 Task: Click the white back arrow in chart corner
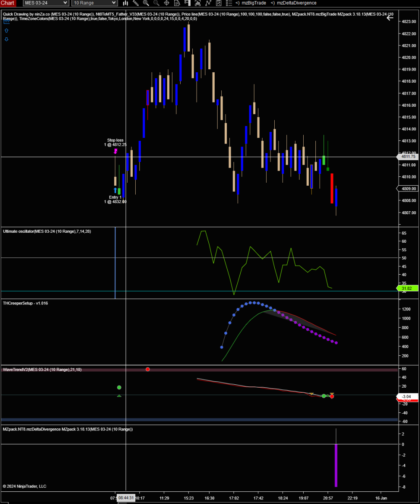(390, 18)
